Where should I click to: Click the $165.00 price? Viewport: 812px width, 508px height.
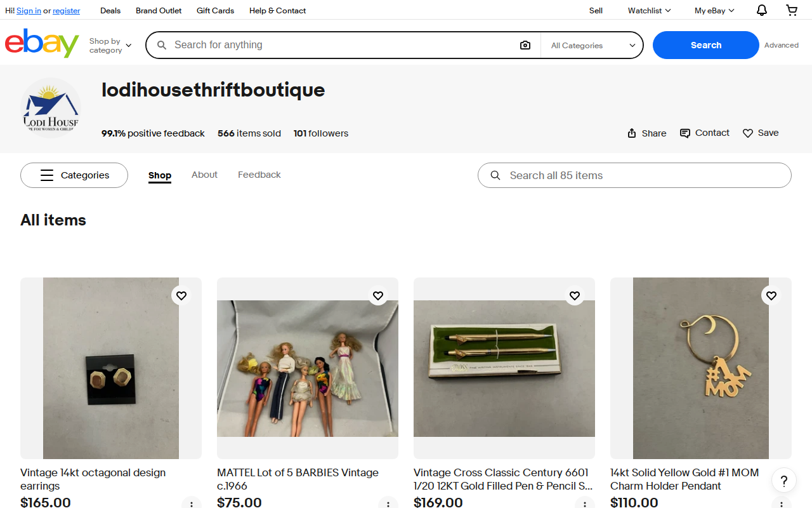pyautogui.click(x=46, y=502)
